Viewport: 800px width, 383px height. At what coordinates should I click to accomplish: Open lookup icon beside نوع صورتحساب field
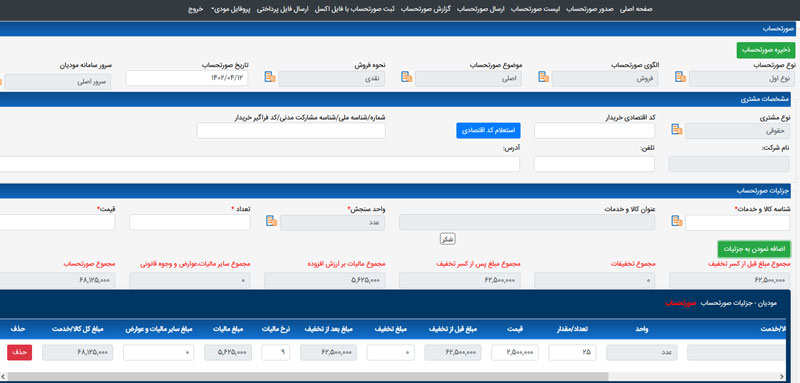tap(680, 77)
